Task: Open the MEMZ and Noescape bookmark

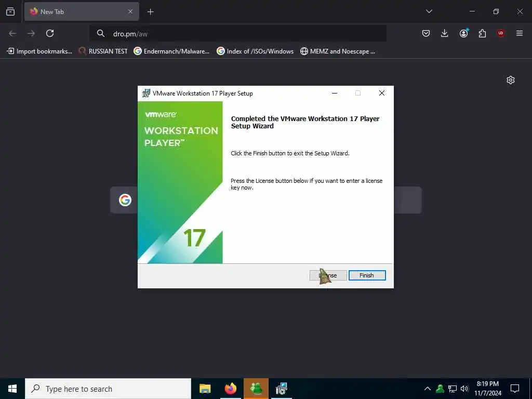Action: tap(338, 51)
